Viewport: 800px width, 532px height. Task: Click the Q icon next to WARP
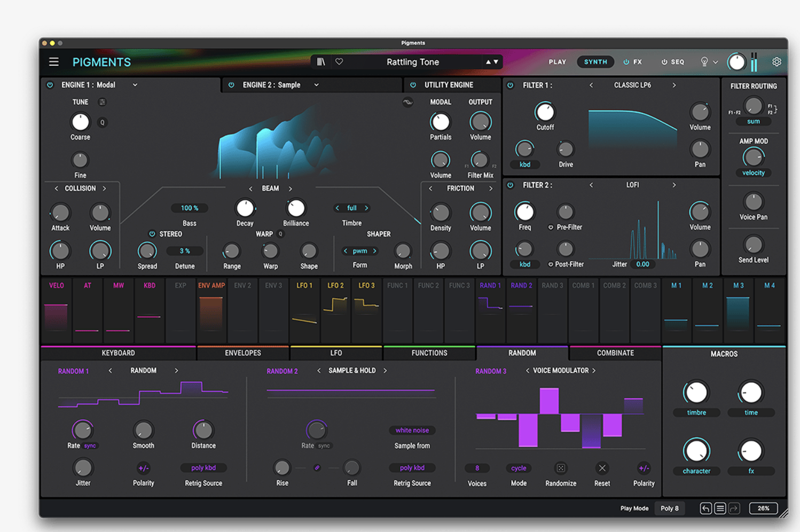[280, 234]
